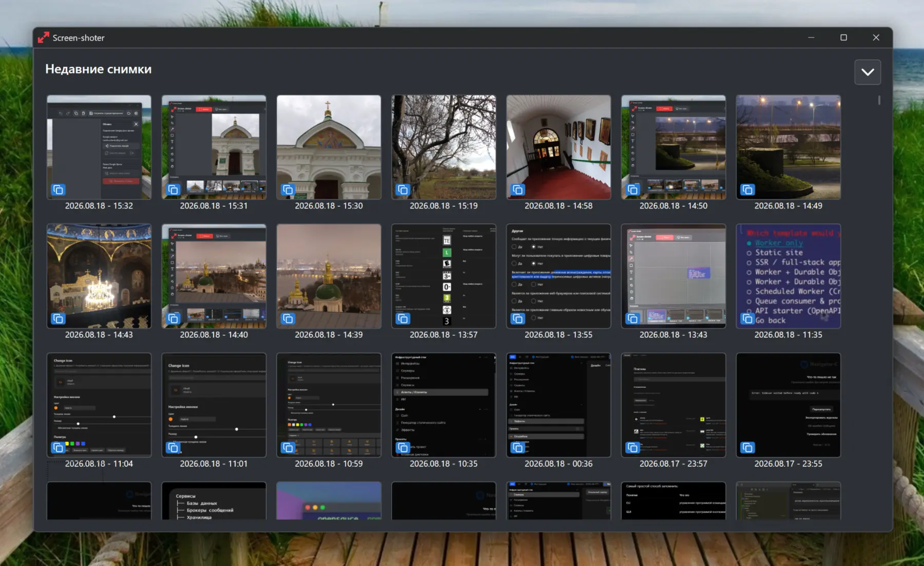Open the 14:43 cathedral interior thumbnail
The image size is (924, 566).
pyautogui.click(x=99, y=276)
